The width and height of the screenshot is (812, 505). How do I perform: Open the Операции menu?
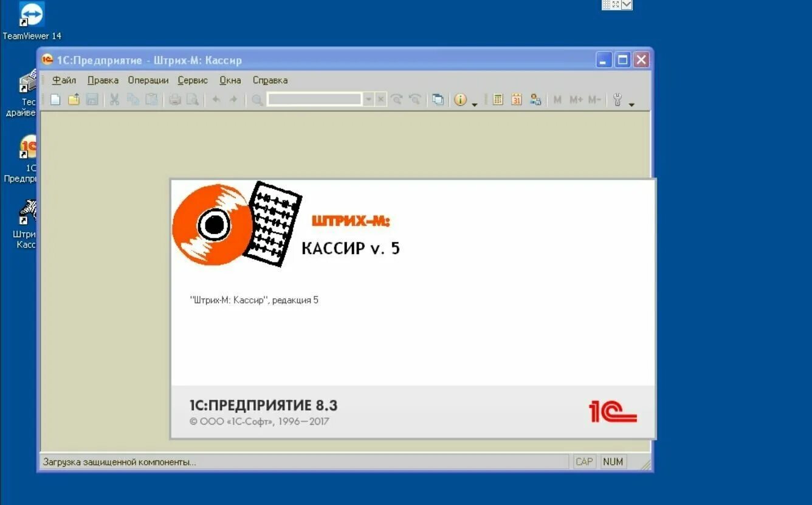coord(148,80)
